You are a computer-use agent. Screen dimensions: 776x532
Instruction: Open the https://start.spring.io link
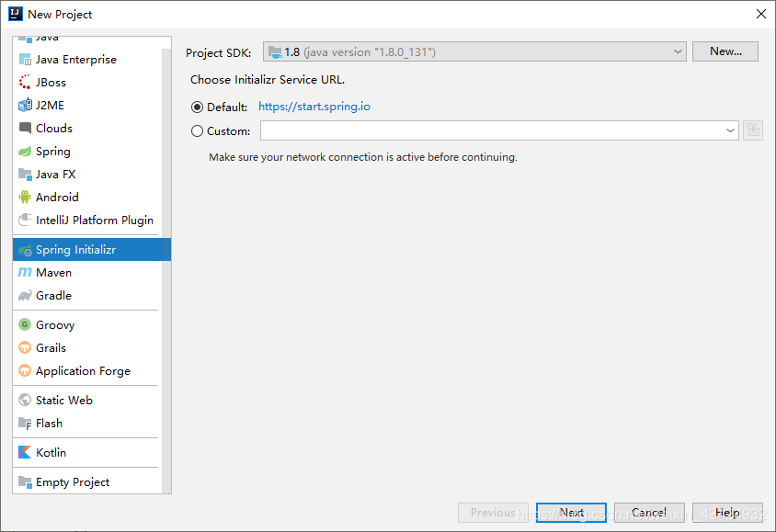tap(314, 107)
